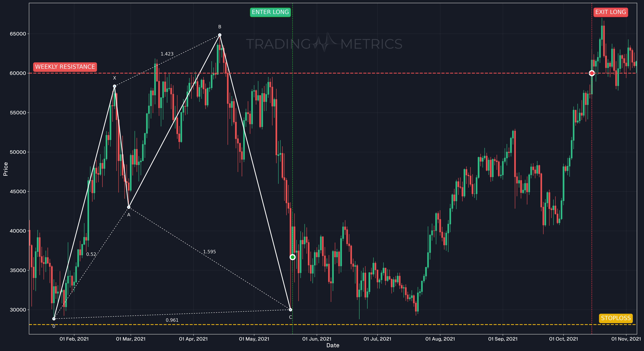Click the letter label 'B' above the peak
644x351 pixels.
pos(220,27)
